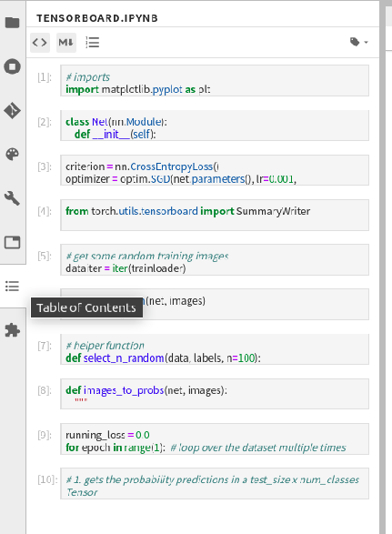The height and width of the screenshot is (534, 392).
Task: Open the Command Palette palette icon
Action: pos(12,155)
